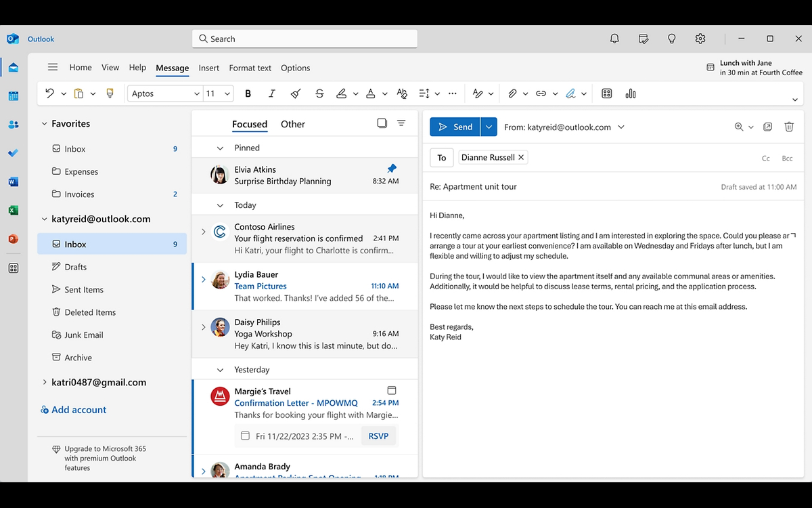
Task: Click the Paste clipboard icon
Action: tap(78, 93)
